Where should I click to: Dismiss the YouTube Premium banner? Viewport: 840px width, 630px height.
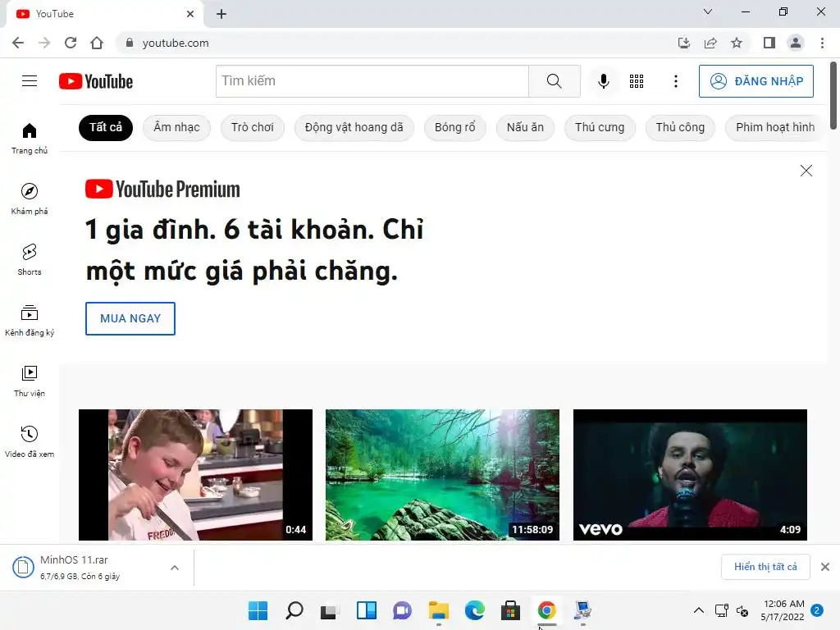tap(806, 171)
